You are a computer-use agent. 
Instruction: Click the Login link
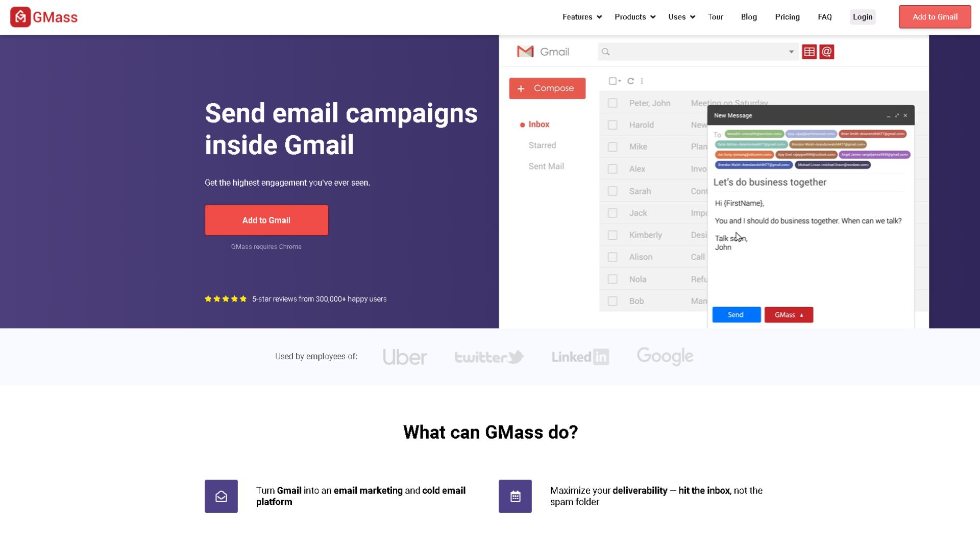coord(863,16)
